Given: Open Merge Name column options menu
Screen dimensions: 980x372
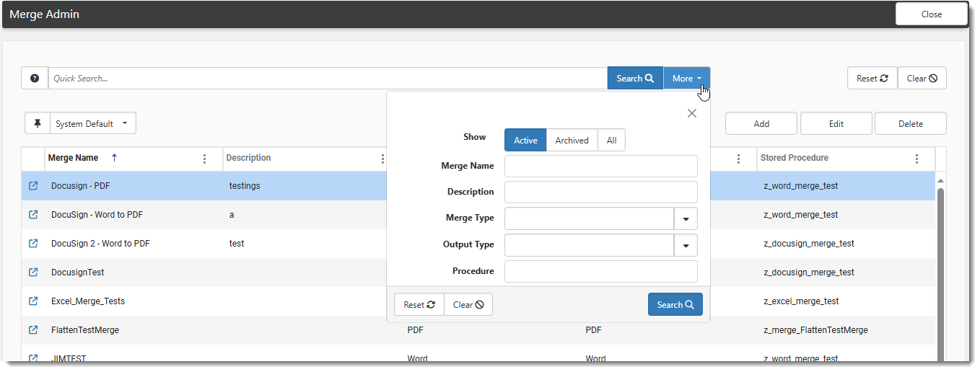Looking at the screenshot, I should (x=205, y=159).
